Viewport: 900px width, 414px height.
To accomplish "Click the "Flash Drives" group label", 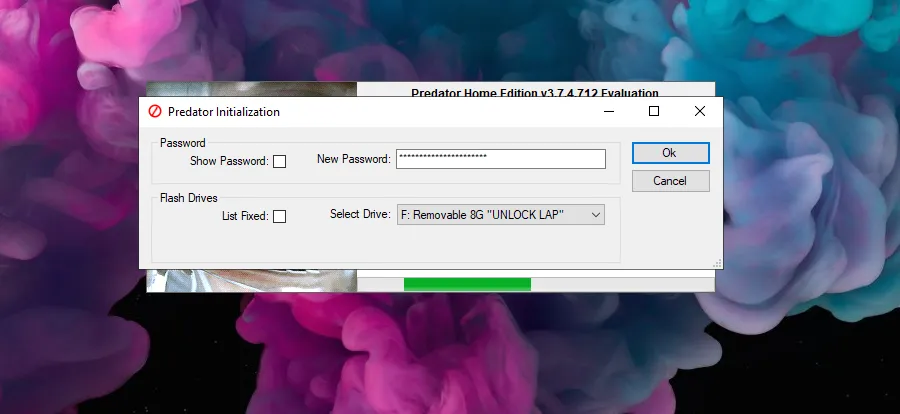I will pos(189,198).
